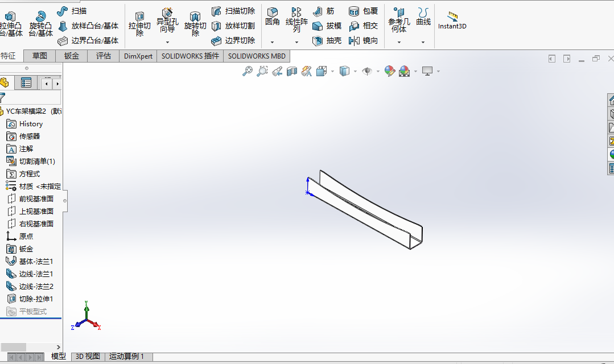Select the 包覆 wrap tool

click(x=364, y=11)
